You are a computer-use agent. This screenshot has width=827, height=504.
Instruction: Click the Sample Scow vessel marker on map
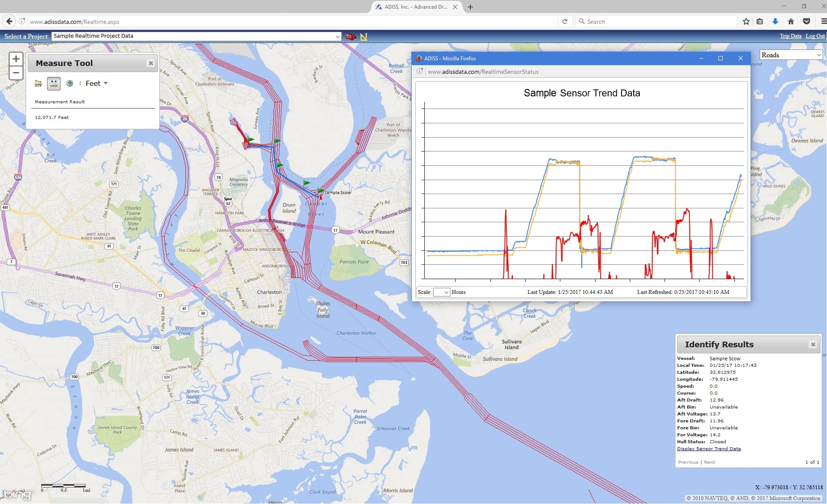pyautogui.click(x=321, y=197)
